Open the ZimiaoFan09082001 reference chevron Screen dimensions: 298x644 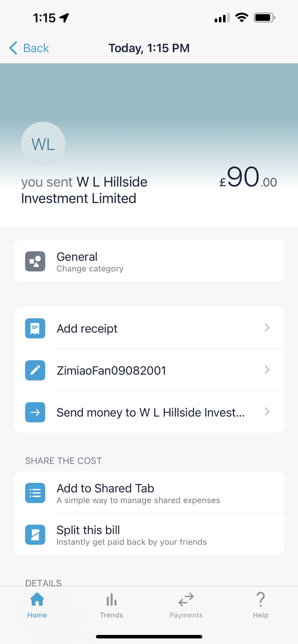pos(267,370)
